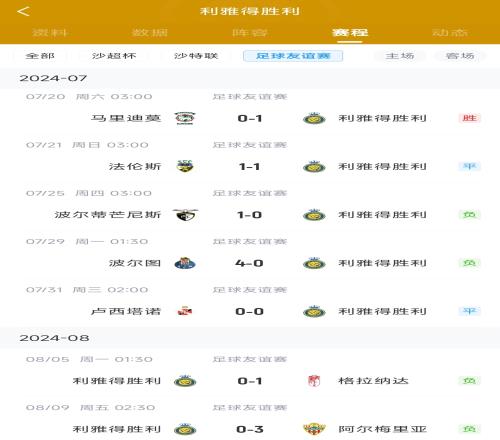The height and width of the screenshot is (440, 500).
Task: Open the 阿尔梅里亚 team badge
Action: point(314,429)
